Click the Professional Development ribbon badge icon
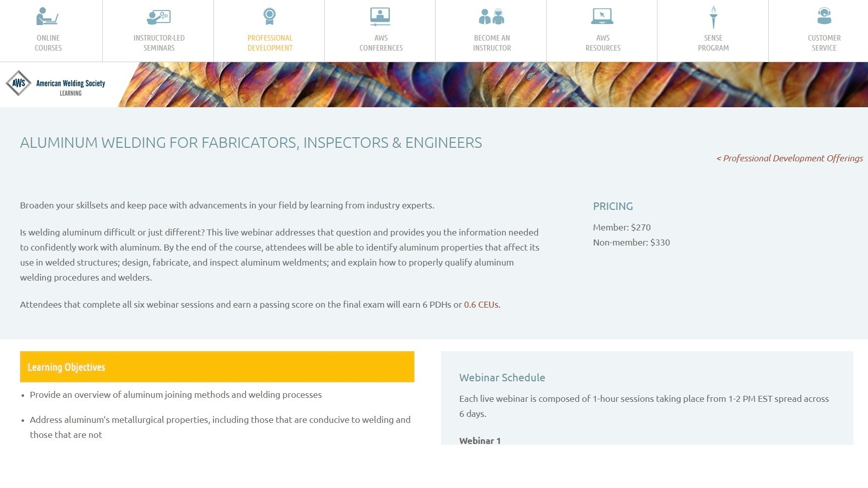The image size is (868, 488). [x=270, y=17]
